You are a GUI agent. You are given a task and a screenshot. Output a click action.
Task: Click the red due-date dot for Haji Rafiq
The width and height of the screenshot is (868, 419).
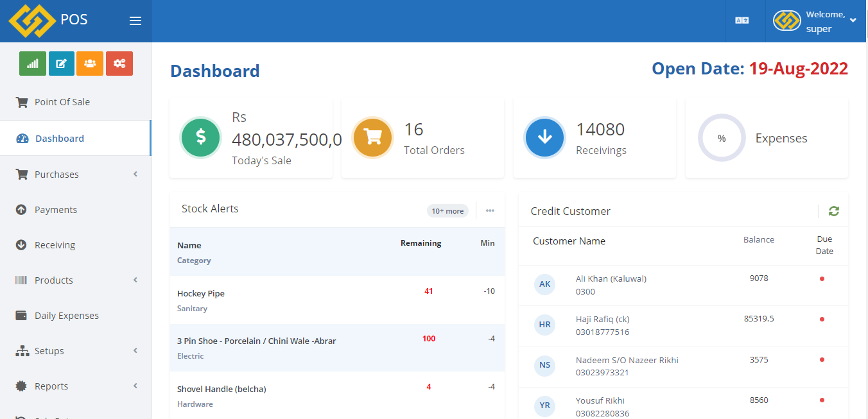pyautogui.click(x=822, y=319)
